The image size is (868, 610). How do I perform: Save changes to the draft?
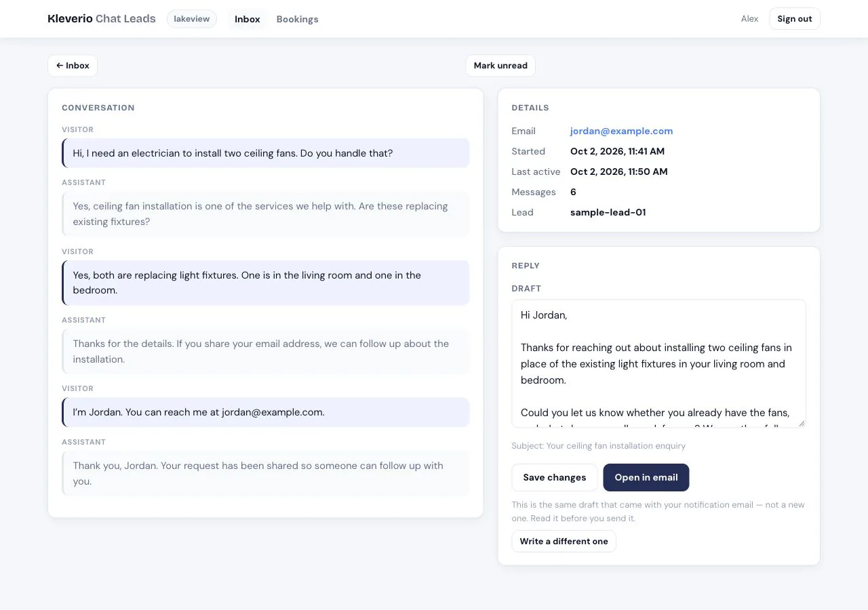click(x=555, y=477)
